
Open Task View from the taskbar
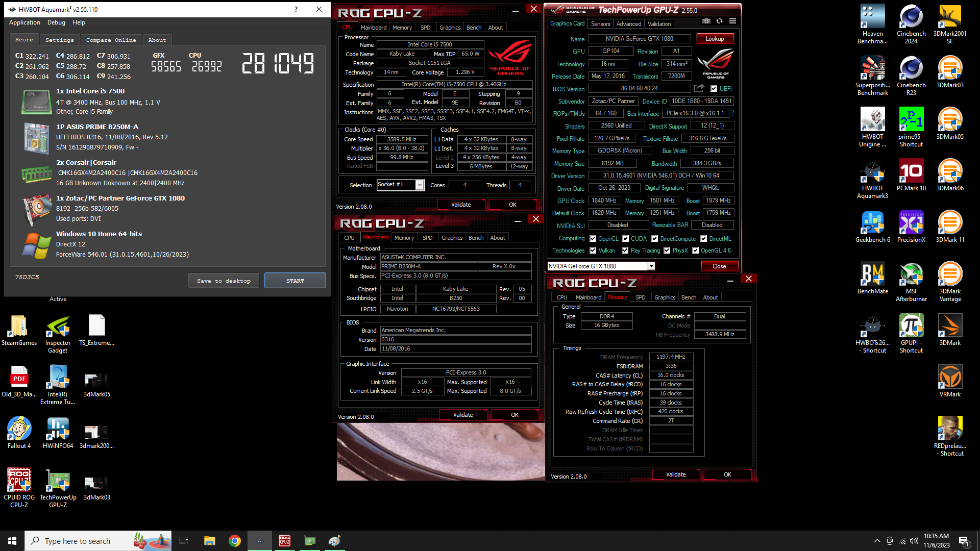pos(184,541)
